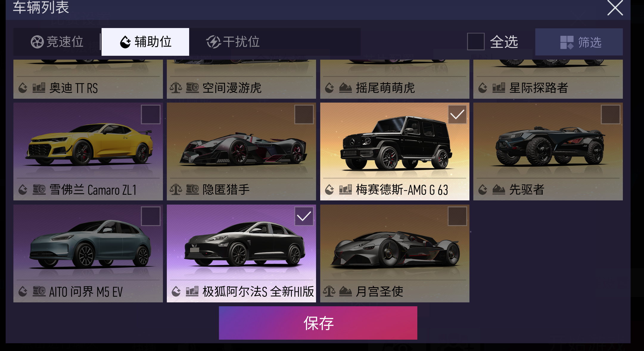Click the filter grid icon beside 筛选
This screenshot has height=351, width=644.
(567, 42)
